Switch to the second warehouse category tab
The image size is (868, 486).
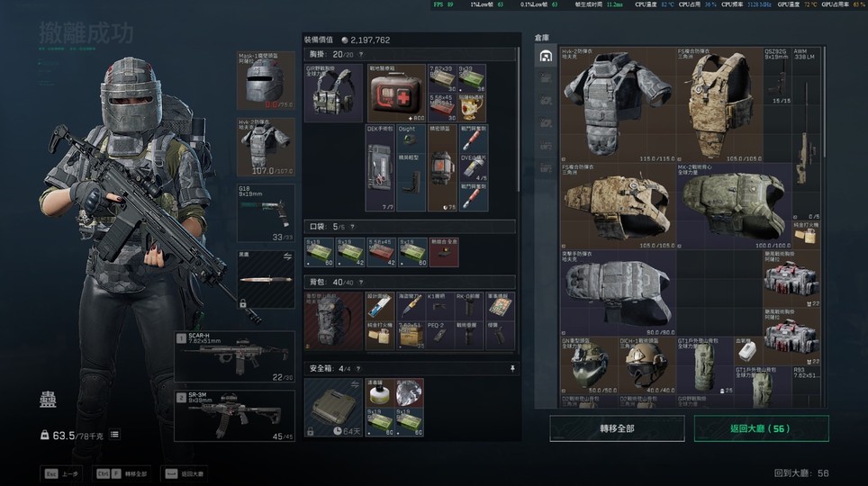(x=546, y=78)
